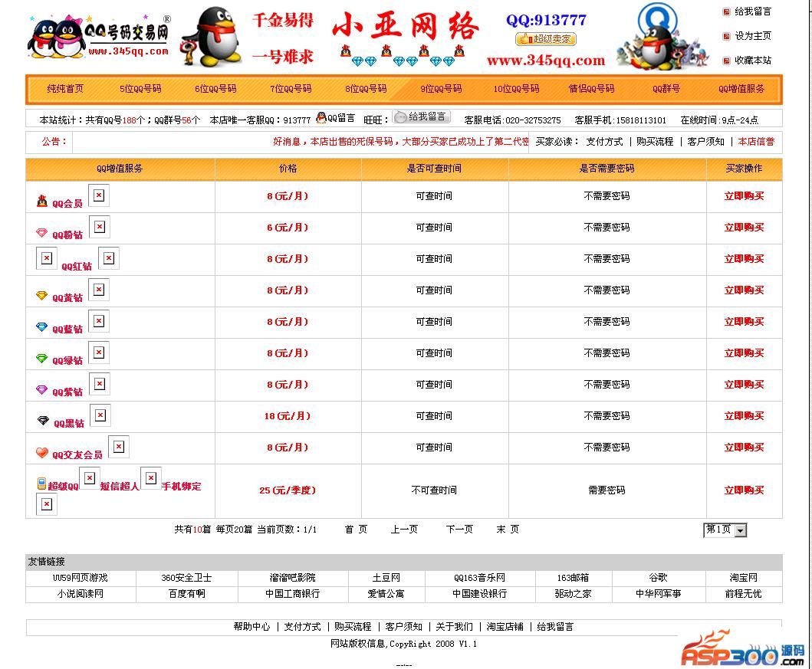This screenshot has height=669, width=812.
Task: Click the yellow diamond icon for QQ黄钻
Action: click(x=42, y=296)
